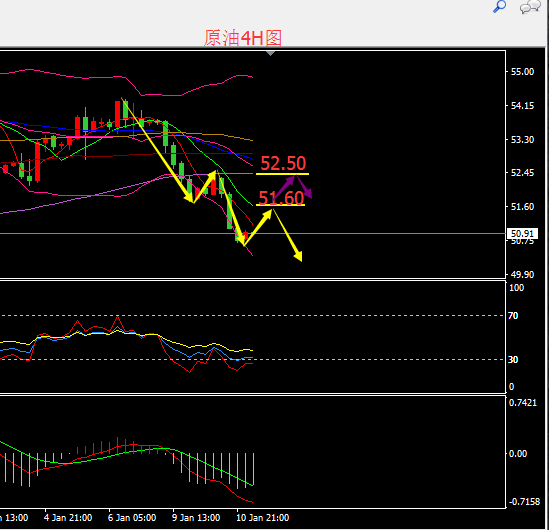The image size is (549, 530).
Task: Click the MACD 0.00 scale label
Action: pos(518,454)
